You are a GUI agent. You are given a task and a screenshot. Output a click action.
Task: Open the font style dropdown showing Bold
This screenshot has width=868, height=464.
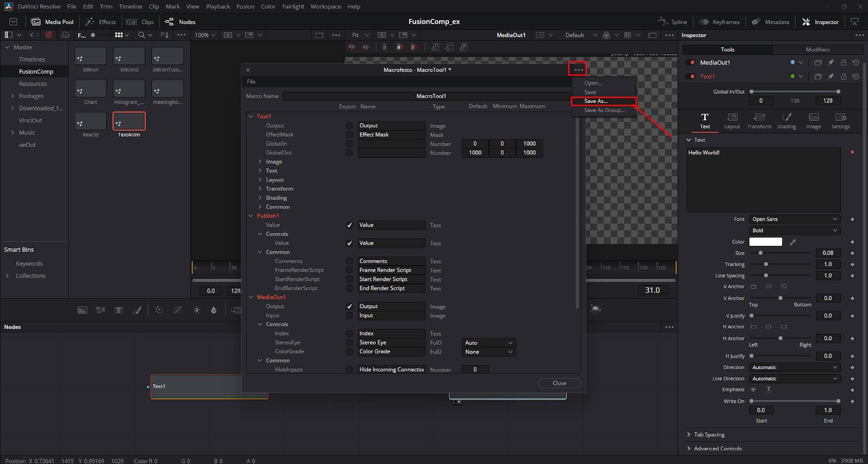click(795, 230)
